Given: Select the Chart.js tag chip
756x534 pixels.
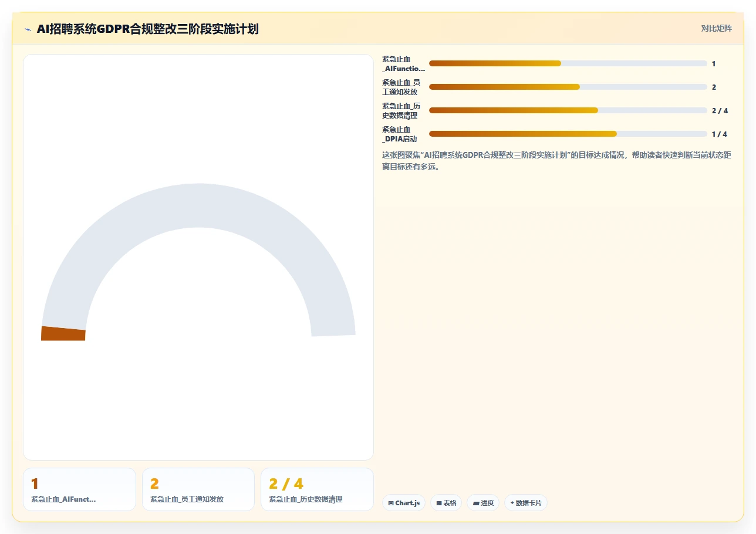Looking at the screenshot, I should [404, 503].
